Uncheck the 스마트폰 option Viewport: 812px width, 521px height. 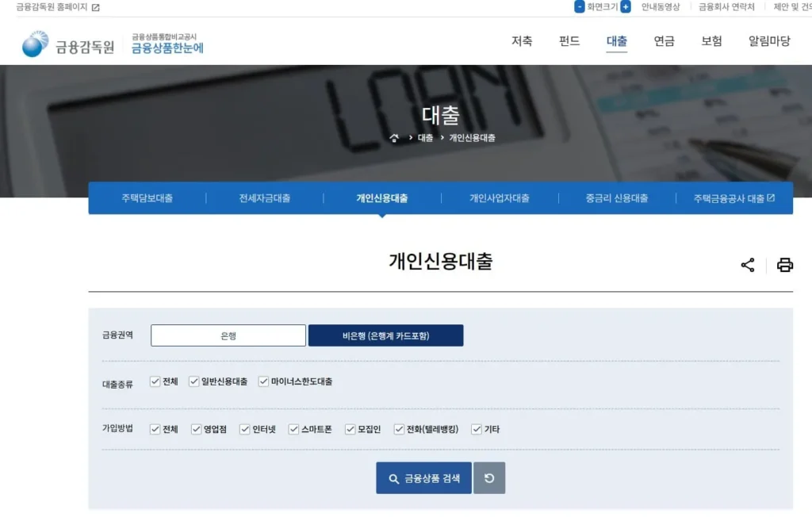(293, 429)
